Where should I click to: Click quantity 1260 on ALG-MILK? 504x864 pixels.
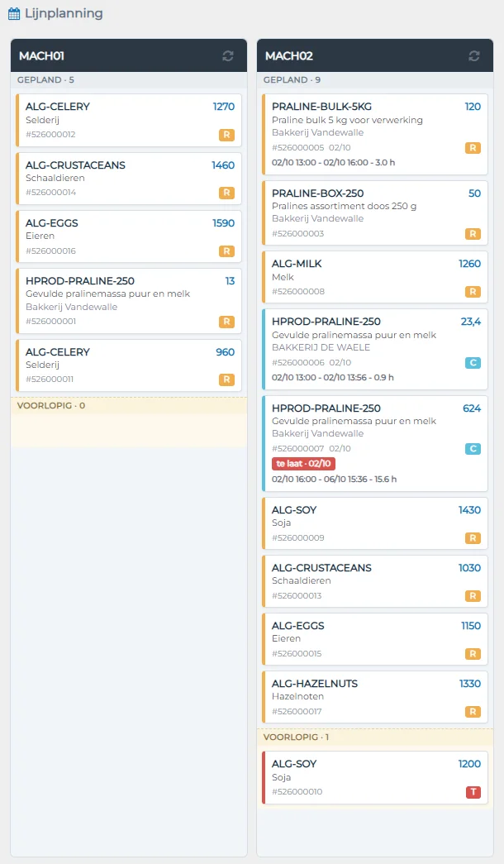coord(470,264)
